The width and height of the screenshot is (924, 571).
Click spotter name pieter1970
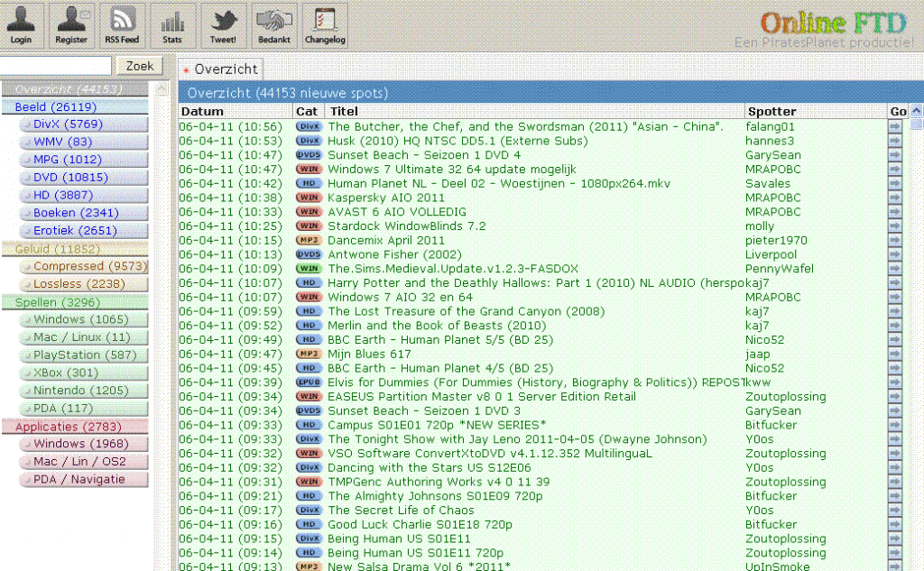click(776, 241)
